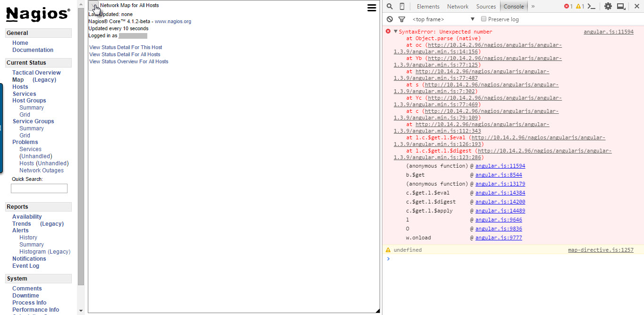Show more DevTools tabs chevron
The height and width of the screenshot is (315, 644).
pyautogui.click(x=533, y=6)
